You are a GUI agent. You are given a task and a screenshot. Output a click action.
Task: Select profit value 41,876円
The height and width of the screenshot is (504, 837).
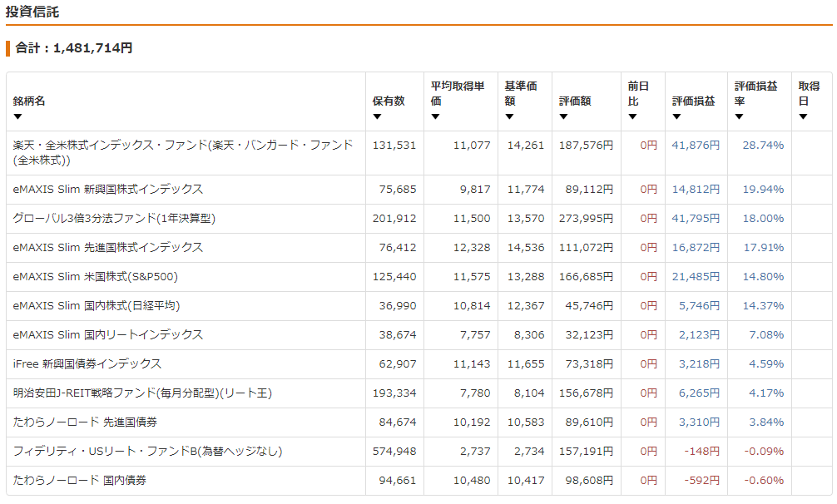(696, 145)
